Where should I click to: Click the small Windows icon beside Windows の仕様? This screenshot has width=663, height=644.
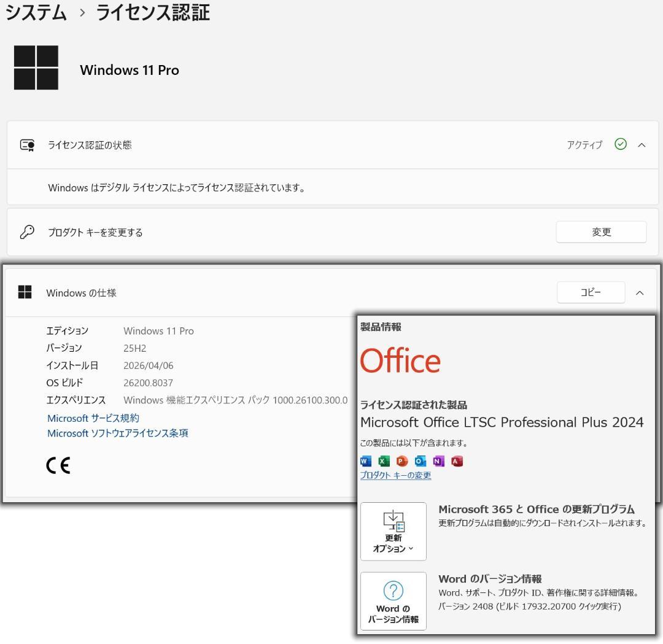click(25, 292)
